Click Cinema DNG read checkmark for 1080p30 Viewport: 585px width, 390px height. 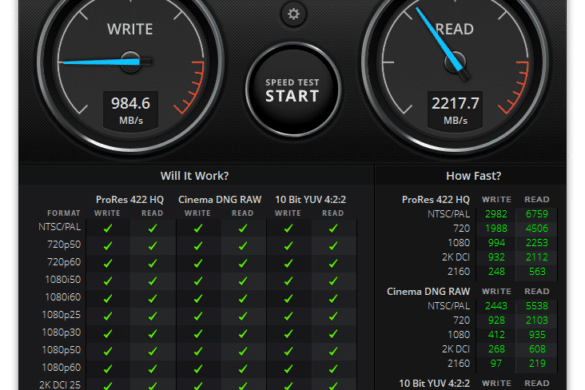click(x=243, y=333)
